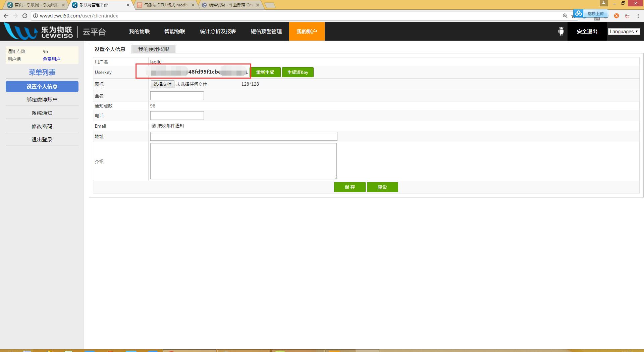The image size is (644, 352).
Task: Click the 拖拽上传 upload button
Action: click(x=595, y=13)
